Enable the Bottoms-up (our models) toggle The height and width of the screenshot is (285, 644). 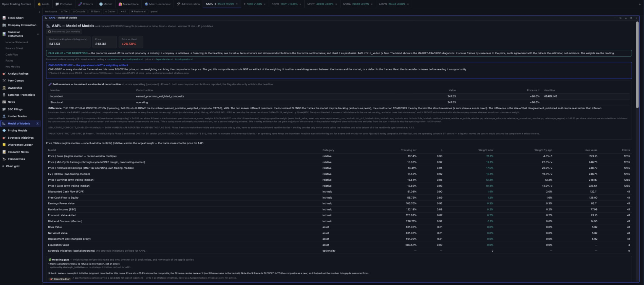pos(64,32)
